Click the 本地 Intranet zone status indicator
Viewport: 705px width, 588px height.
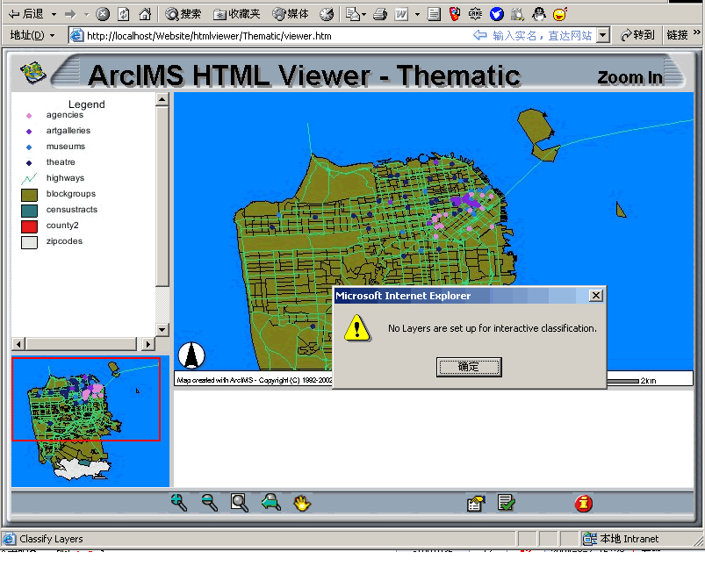tap(621, 539)
